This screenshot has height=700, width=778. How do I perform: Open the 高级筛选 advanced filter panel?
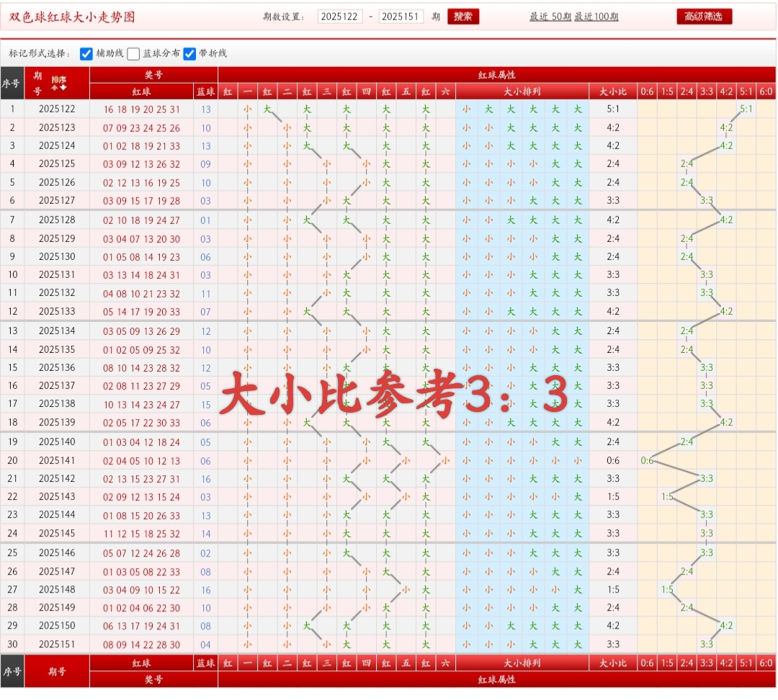tap(703, 16)
